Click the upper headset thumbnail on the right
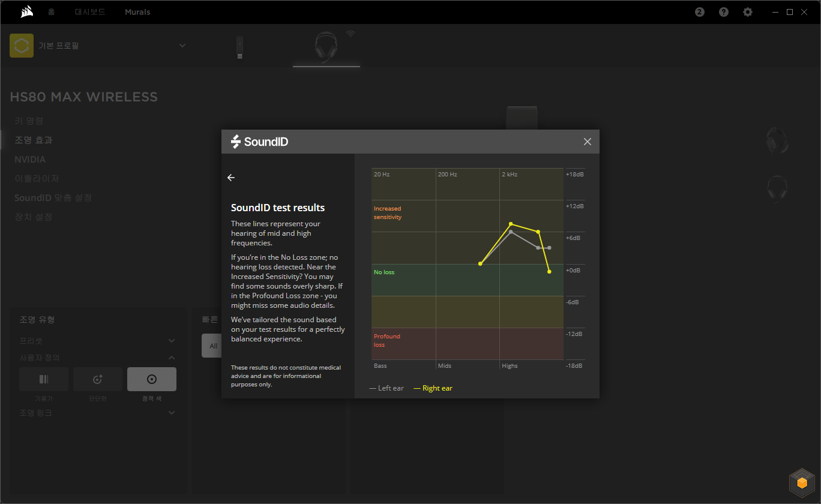Screen dimensions: 821x504 777,141
